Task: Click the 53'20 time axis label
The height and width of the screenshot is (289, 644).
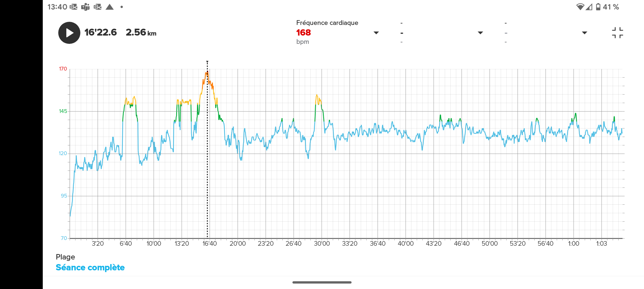Action: pyautogui.click(x=518, y=244)
